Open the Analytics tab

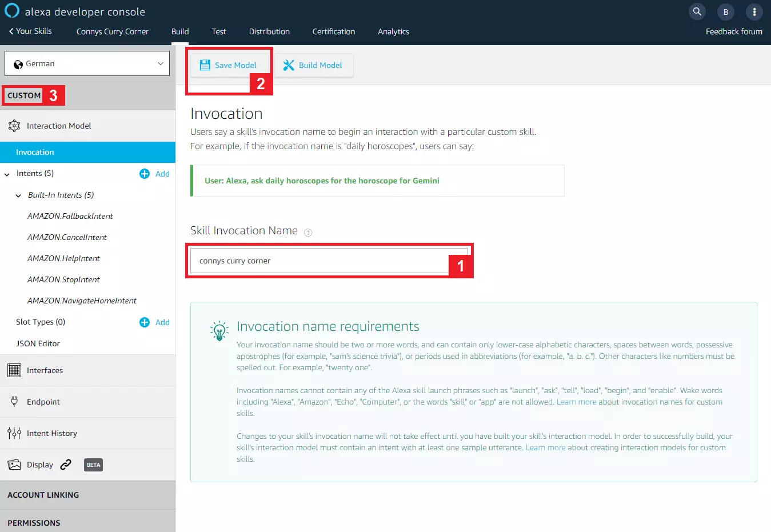click(x=393, y=31)
